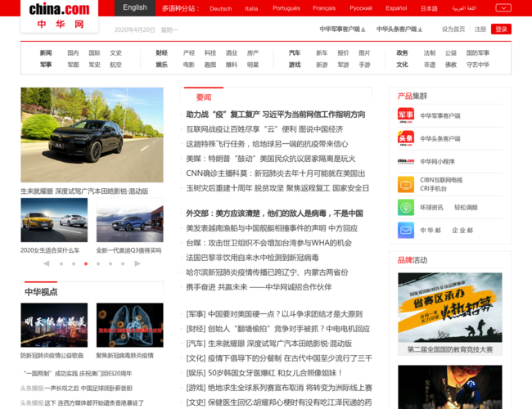Click the china.com 中华网 logo

pyautogui.click(x=60, y=16)
